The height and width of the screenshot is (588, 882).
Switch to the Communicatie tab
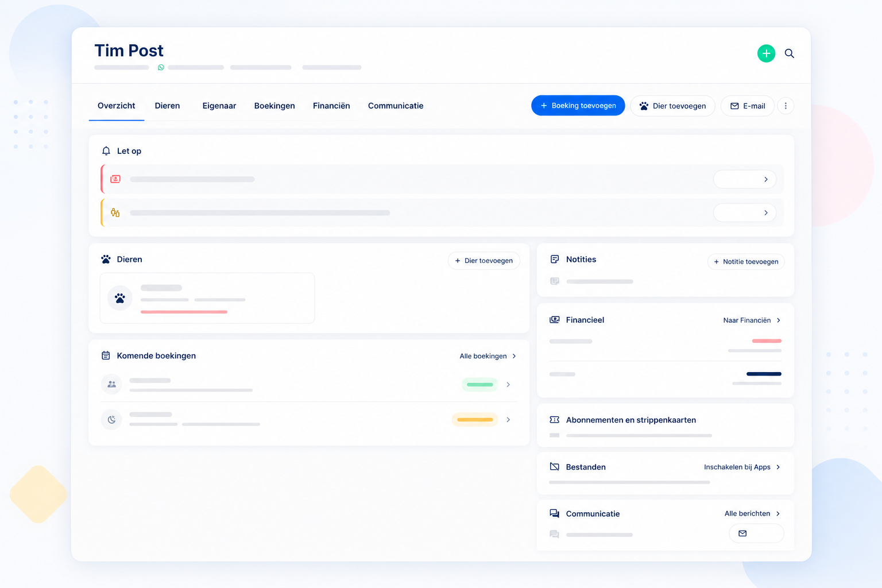(x=396, y=106)
